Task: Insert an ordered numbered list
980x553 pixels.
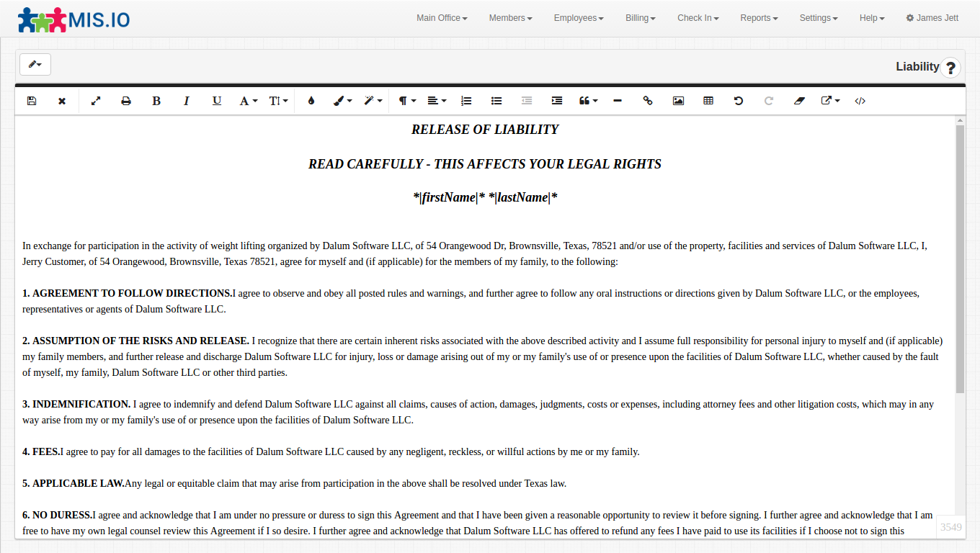Action: pyautogui.click(x=466, y=101)
